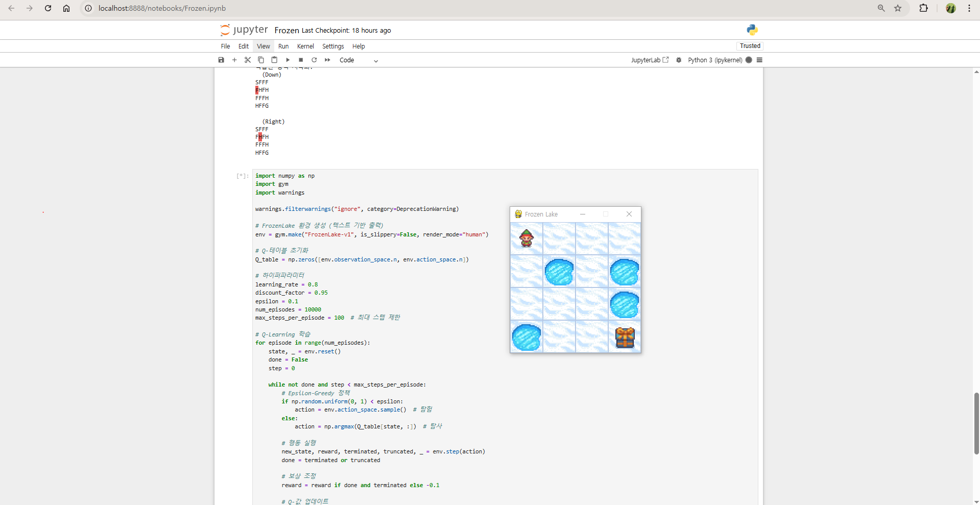Open the Settings menu
The image size is (980, 505).
click(x=333, y=46)
